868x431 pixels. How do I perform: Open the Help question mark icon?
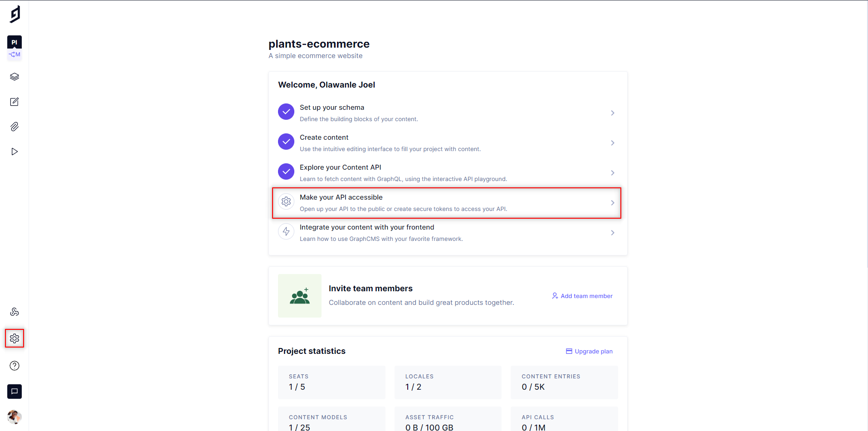[x=14, y=365]
